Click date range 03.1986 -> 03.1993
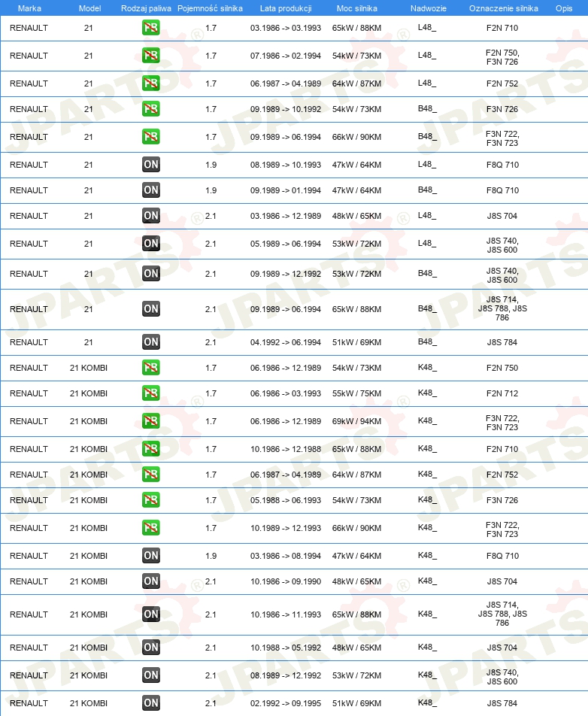Image resolution: width=588 pixels, height=716 pixels. point(285,28)
